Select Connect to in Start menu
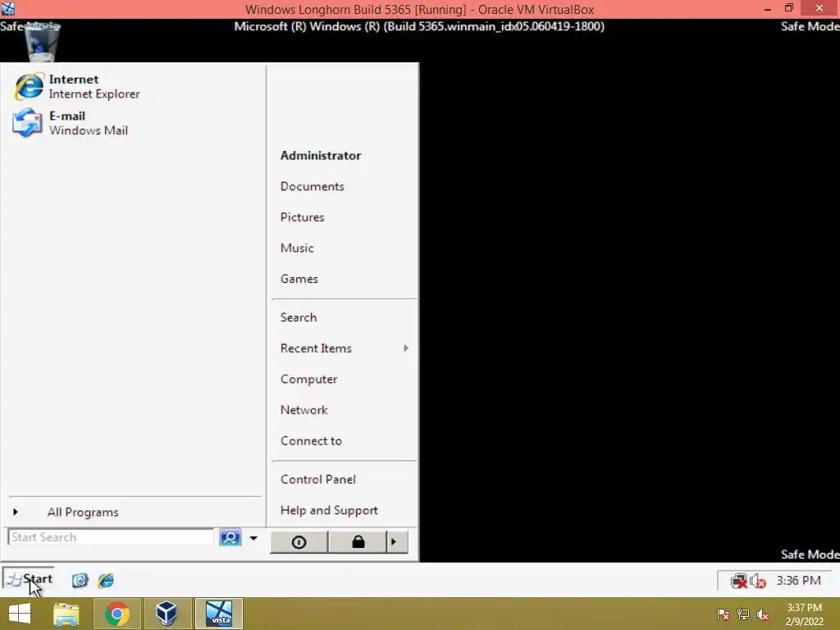Screen dimensions: 840x630 coord(311,441)
